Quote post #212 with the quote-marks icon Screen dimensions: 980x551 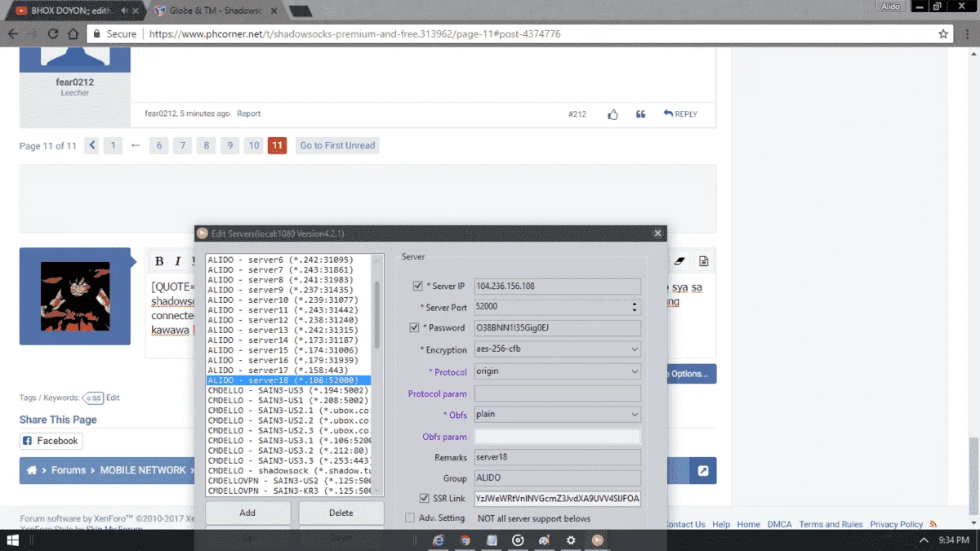click(x=640, y=114)
